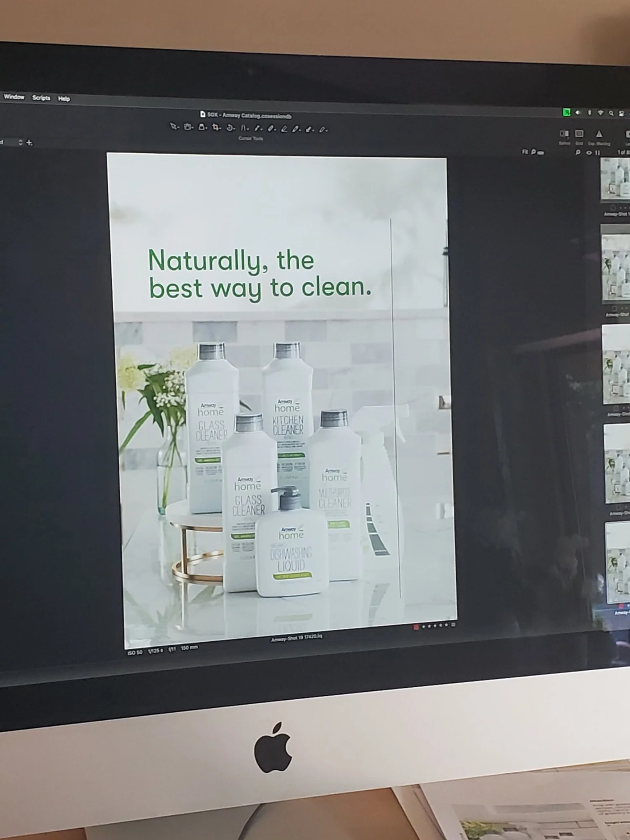The width and height of the screenshot is (630, 840).
Task: Open the browser search magnifier
Action: coord(578,152)
